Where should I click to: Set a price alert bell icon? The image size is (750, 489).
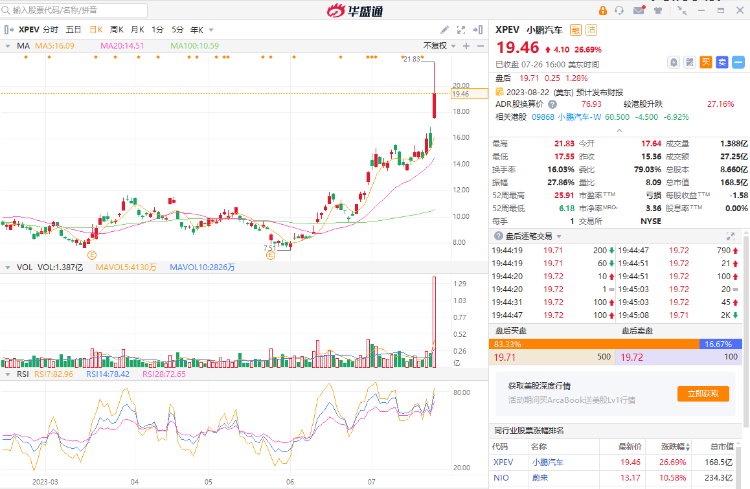(673, 62)
